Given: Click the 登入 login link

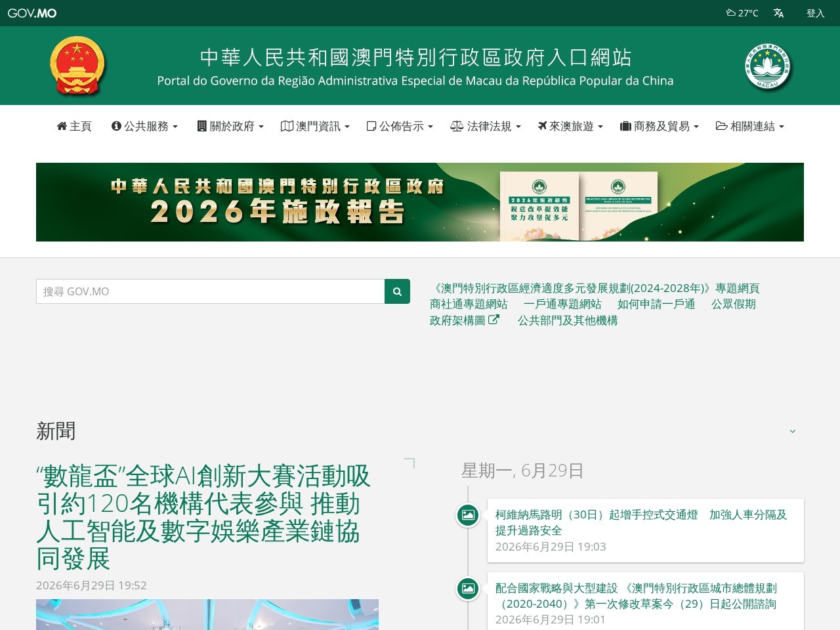Looking at the screenshot, I should point(815,13).
